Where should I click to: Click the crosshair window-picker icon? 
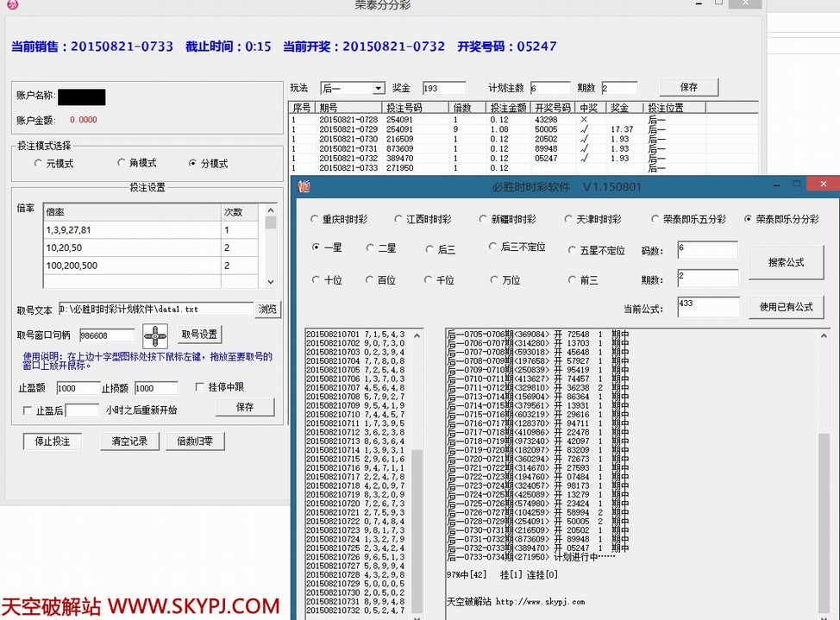(x=155, y=335)
